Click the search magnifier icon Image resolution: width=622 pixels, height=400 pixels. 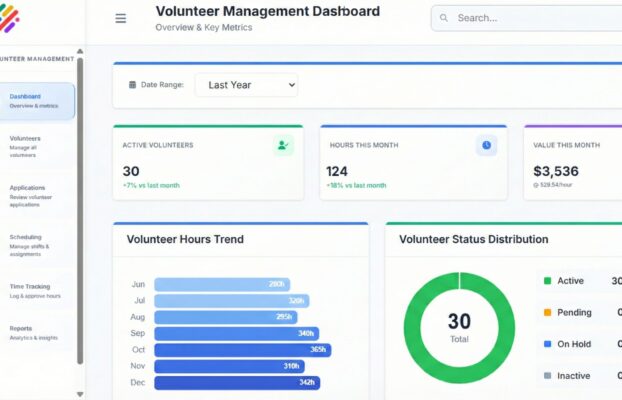pyautogui.click(x=444, y=18)
